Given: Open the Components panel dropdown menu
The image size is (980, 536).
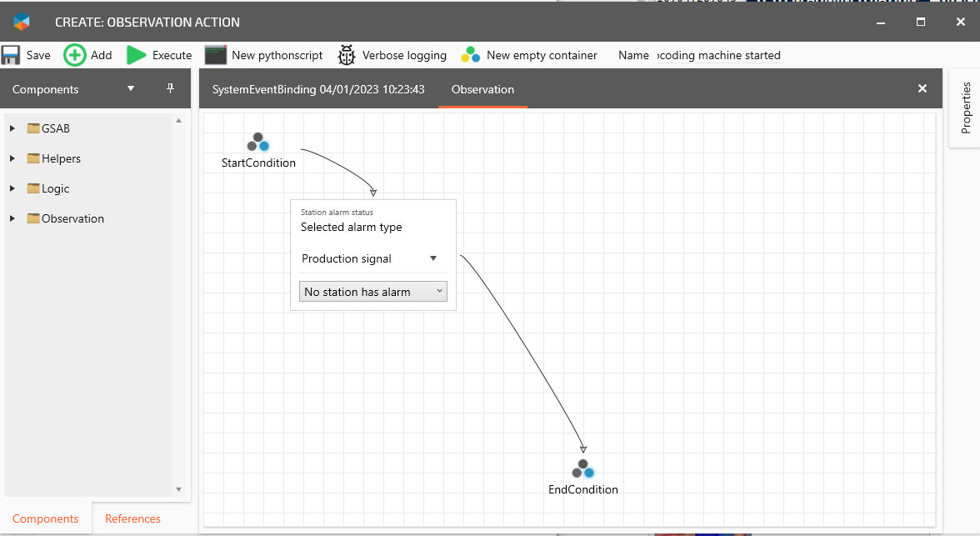Looking at the screenshot, I should tap(130, 88).
